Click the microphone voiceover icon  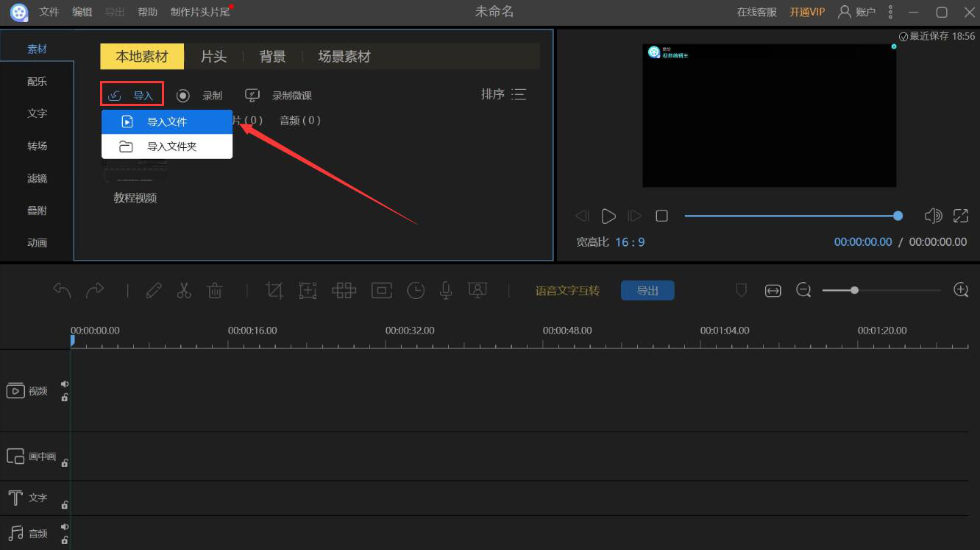446,291
